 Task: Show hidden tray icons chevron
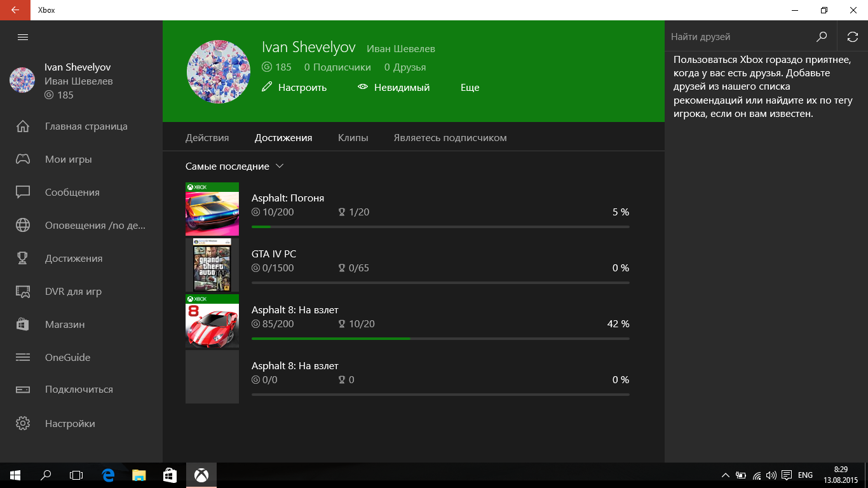point(726,475)
